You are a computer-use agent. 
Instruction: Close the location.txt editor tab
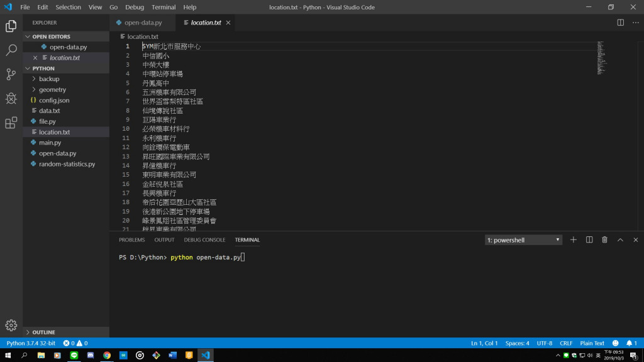tap(228, 23)
